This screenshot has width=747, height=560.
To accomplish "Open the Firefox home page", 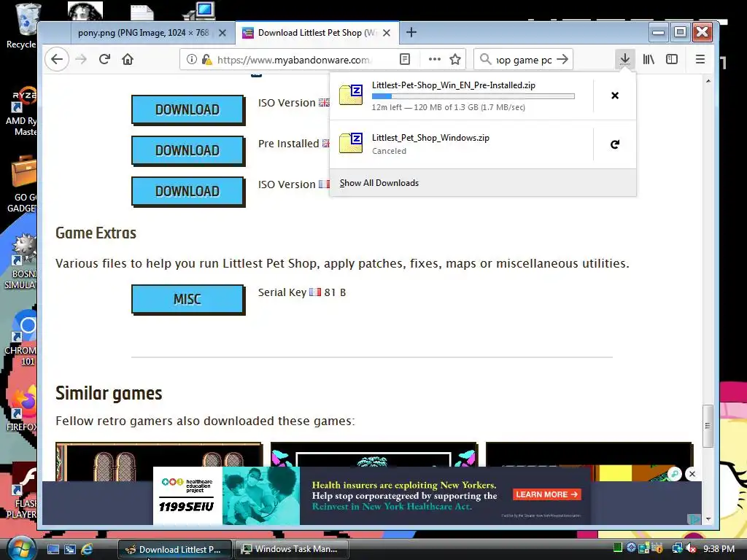I will pyautogui.click(x=128, y=60).
